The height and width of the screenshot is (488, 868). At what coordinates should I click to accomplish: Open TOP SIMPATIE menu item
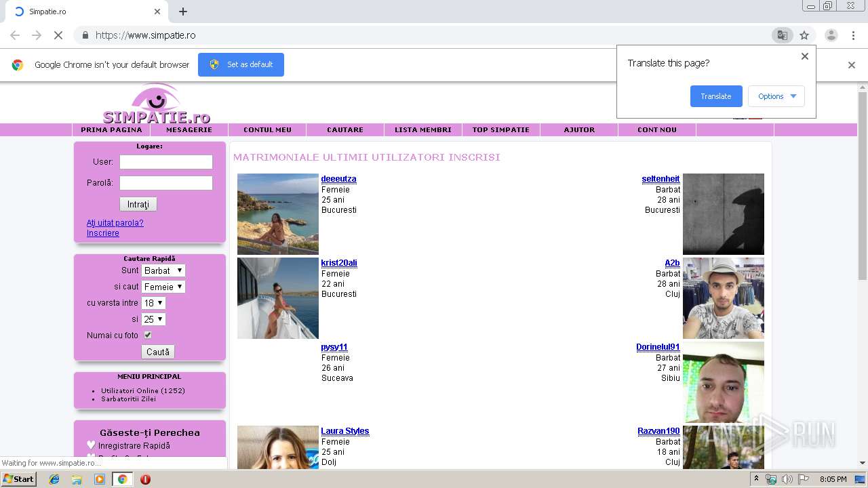pyautogui.click(x=501, y=129)
